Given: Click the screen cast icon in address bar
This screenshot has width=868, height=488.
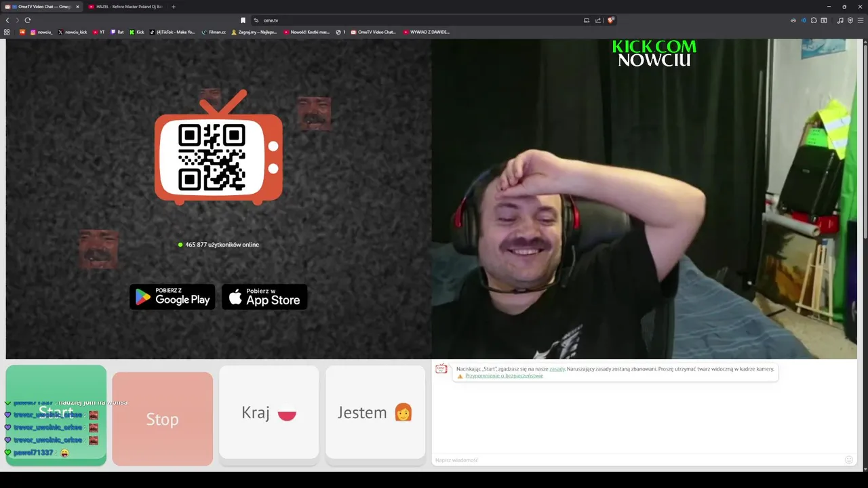Looking at the screenshot, I should pyautogui.click(x=587, y=20).
